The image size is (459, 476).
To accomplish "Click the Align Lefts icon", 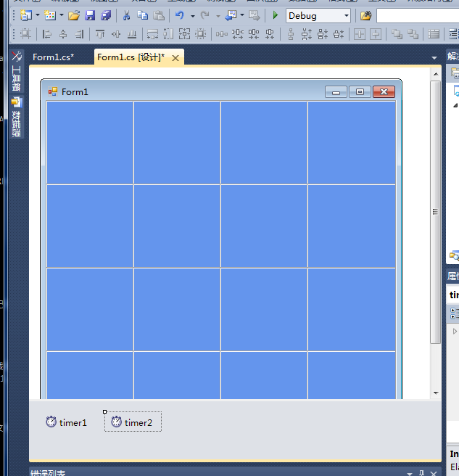I will [46, 34].
